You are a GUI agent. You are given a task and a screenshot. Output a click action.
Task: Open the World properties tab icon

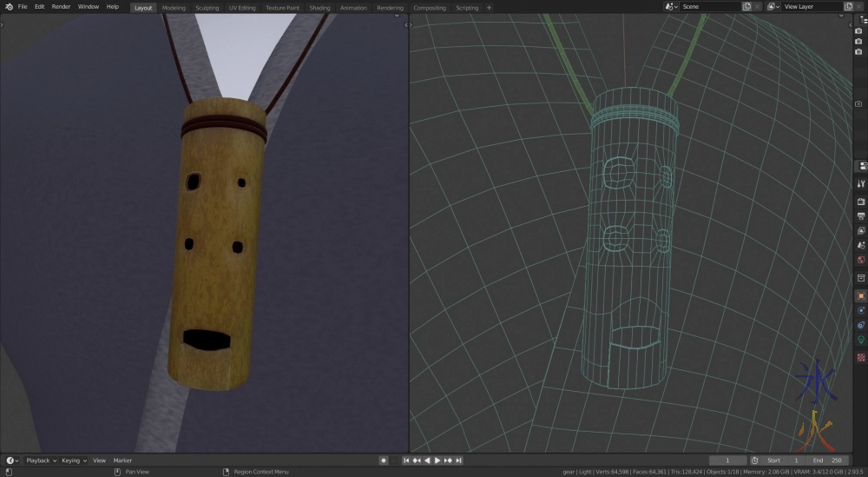[861, 259]
